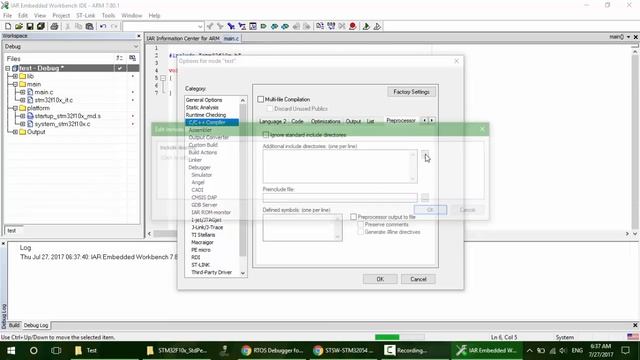Open Task View from the taskbar

coord(56,350)
